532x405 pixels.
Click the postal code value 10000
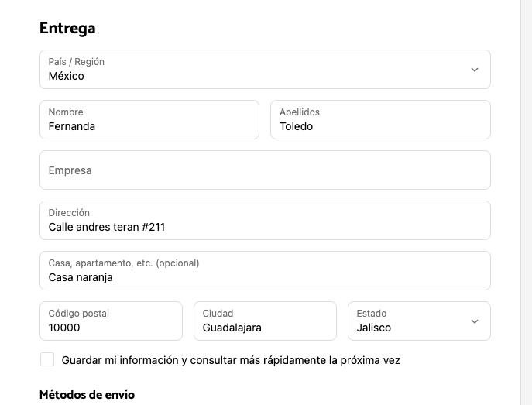64,328
